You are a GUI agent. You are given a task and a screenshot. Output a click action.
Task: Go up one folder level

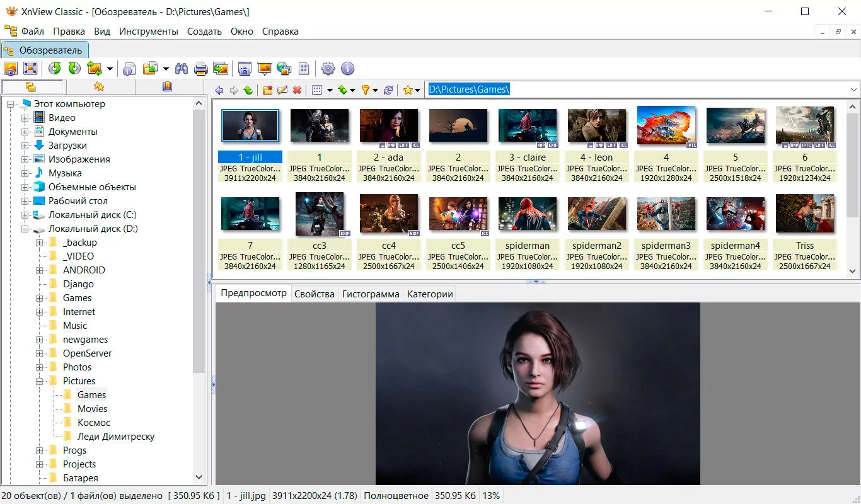pos(248,90)
